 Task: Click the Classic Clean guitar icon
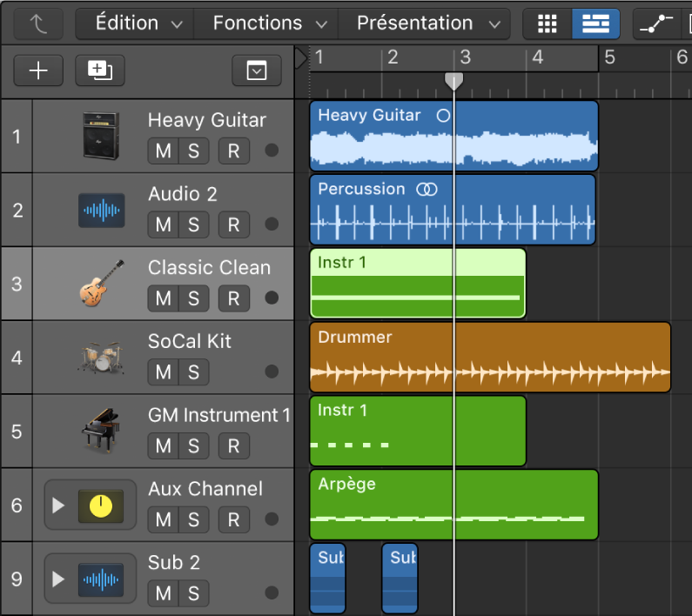(x=101, y=285)
